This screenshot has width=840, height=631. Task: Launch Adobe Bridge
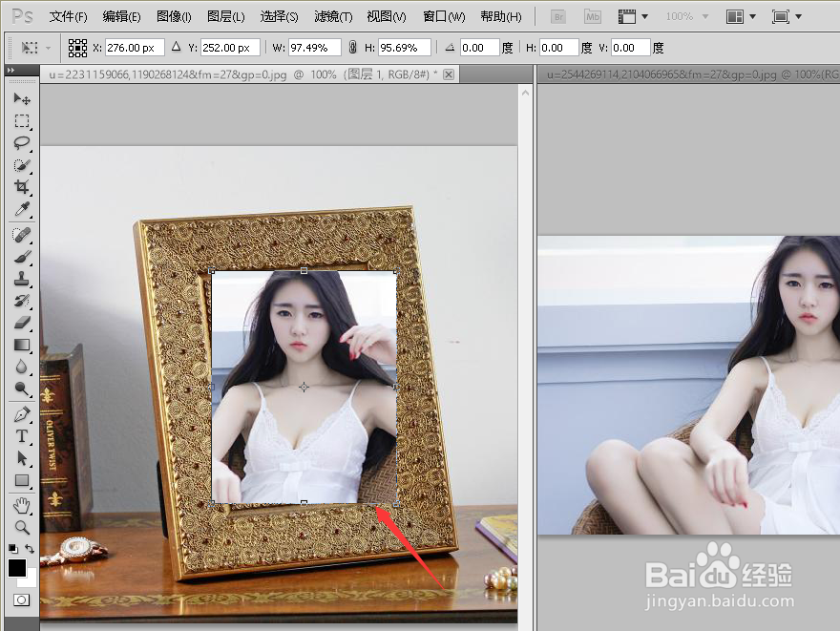pos(558,17)
